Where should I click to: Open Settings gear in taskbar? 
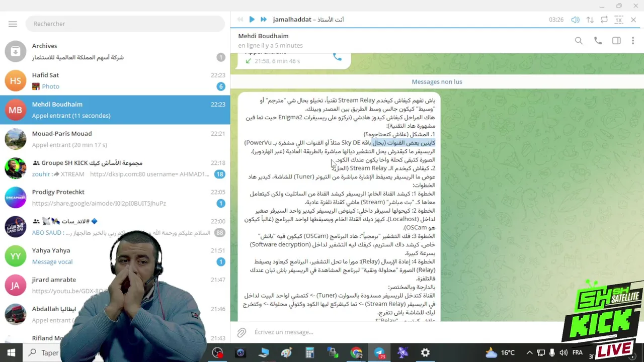425,353
